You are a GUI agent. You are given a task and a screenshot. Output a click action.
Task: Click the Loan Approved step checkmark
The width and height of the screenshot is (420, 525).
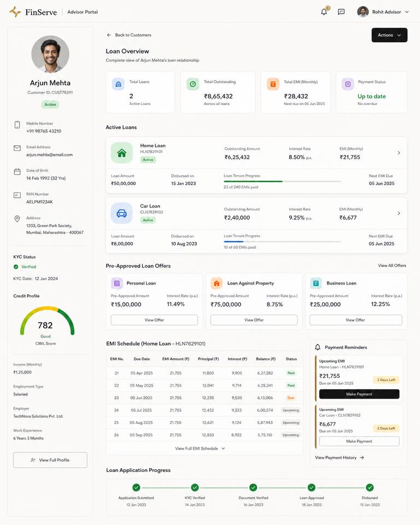pyautogui.click(x=312, y=487)
